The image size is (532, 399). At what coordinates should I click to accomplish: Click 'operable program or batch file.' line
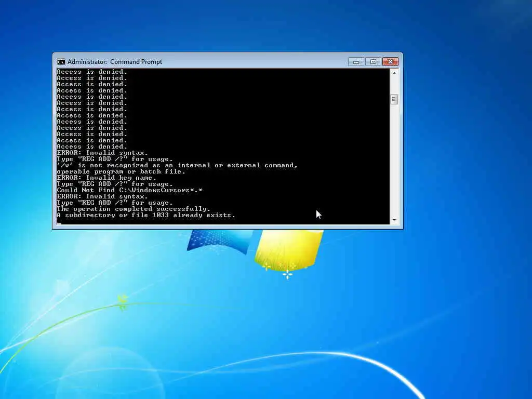tap(121, 171)
